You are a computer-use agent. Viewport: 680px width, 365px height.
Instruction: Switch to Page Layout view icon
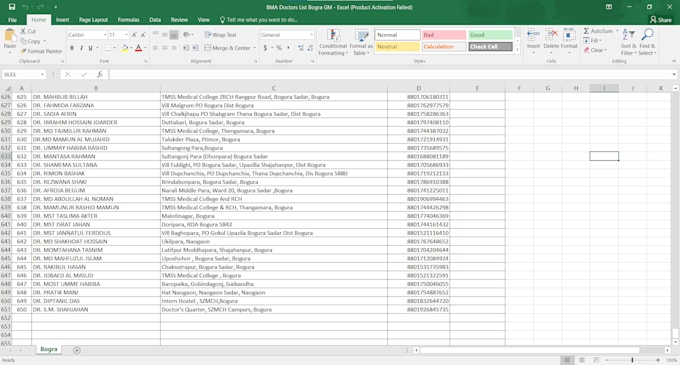(x=582, y=360)
